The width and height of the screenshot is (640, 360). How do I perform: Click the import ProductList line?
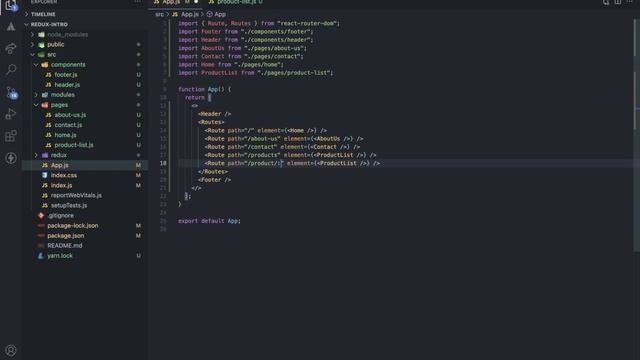pos(256,73)
